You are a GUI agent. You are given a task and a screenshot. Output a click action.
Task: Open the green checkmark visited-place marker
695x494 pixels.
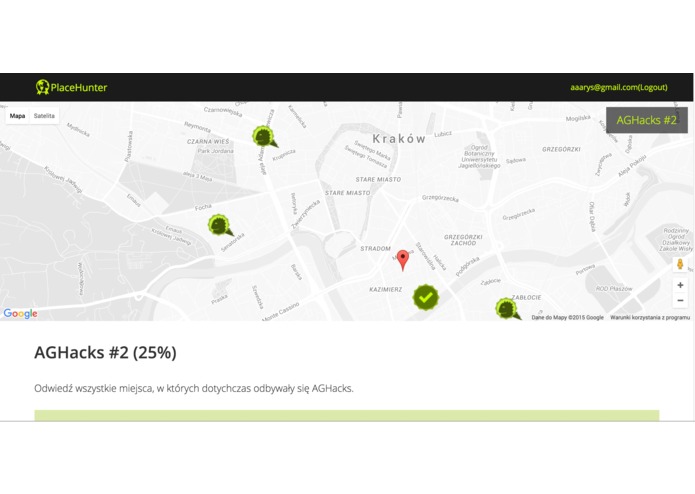pos(426,297)
